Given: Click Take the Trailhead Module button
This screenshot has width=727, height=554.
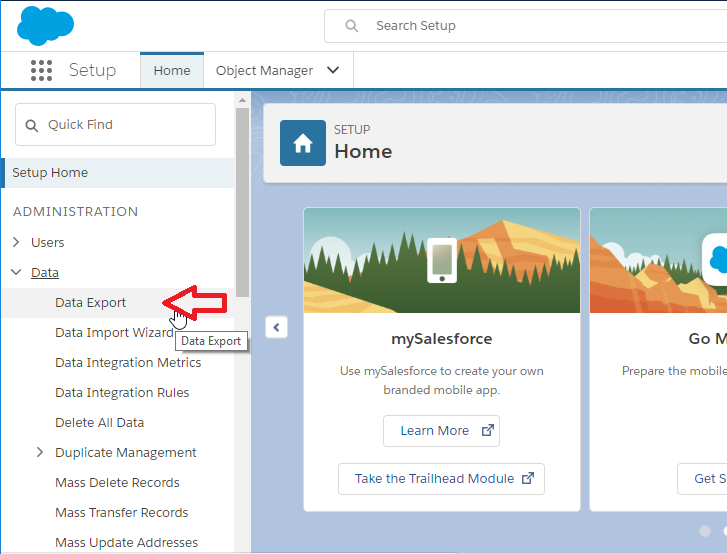Looking at the screenshot, I should pos(441,479).
